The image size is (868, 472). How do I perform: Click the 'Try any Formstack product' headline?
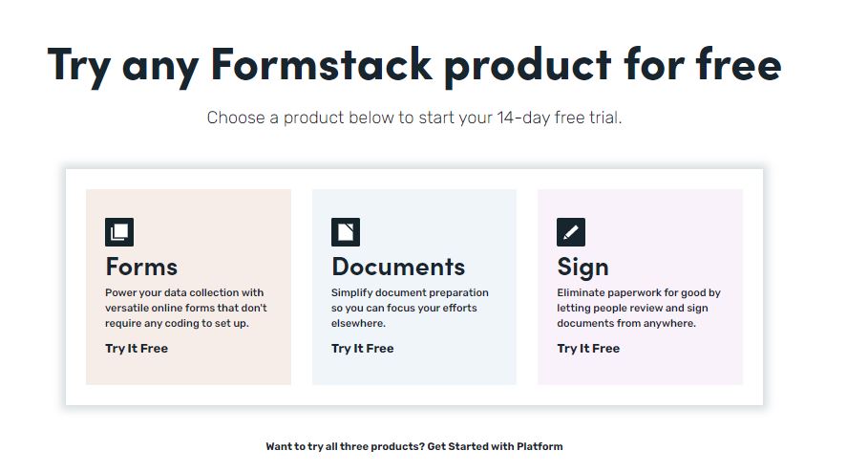(414, 66)
